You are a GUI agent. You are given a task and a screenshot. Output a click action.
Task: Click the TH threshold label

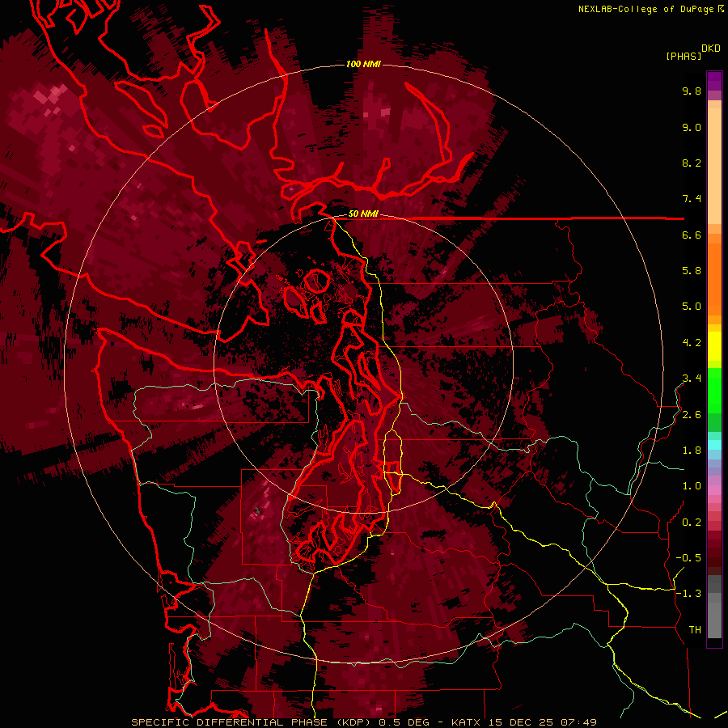pyautogui.click(x=695, y=630)
